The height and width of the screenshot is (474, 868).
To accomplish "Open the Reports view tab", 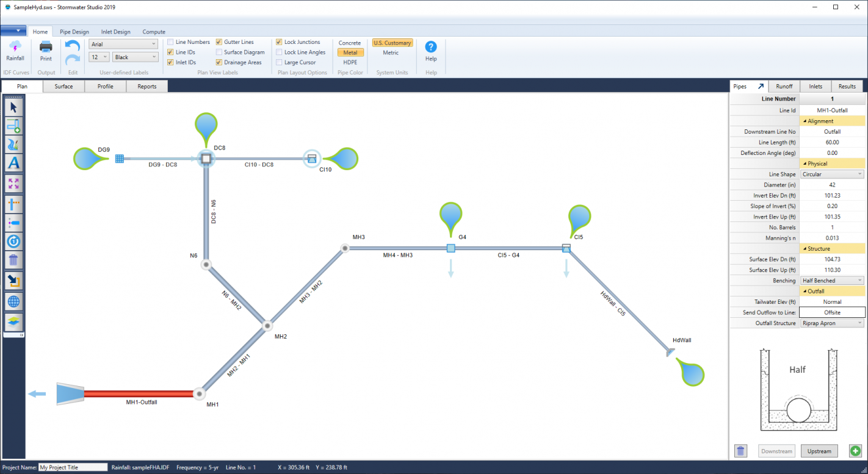I will click(146, 87).
